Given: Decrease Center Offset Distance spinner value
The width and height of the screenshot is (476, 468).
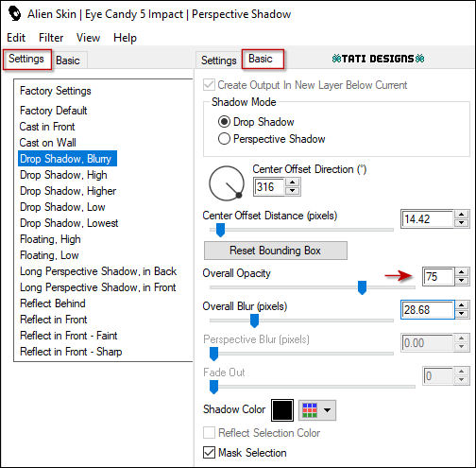Looking at the screenshot, I should 462,223.
